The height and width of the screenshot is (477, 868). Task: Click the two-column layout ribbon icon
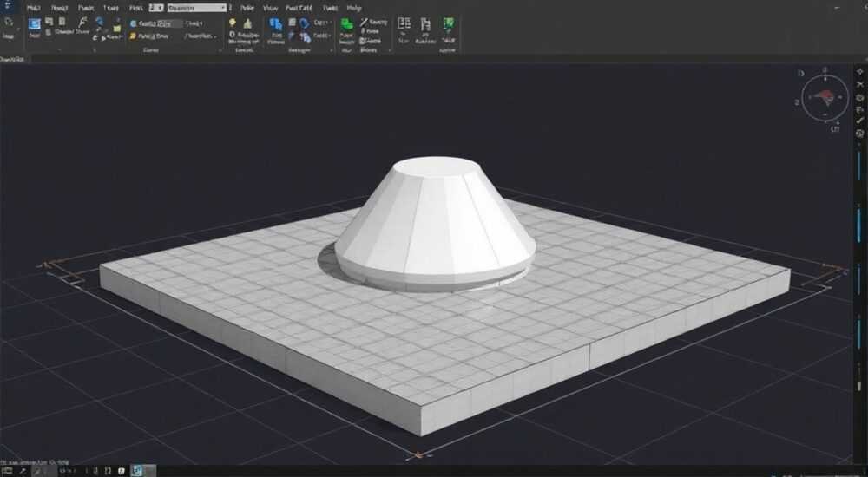[404, 23]
